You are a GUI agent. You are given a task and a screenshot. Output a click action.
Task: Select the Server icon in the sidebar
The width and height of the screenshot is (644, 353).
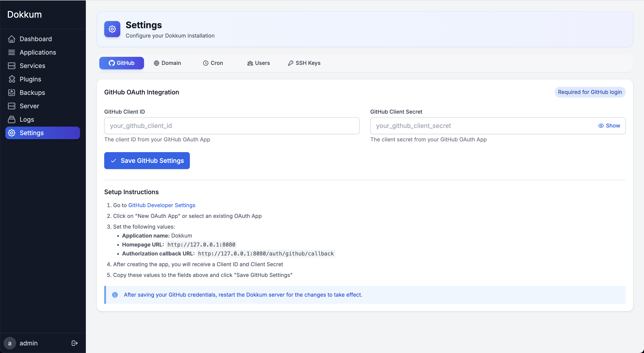(12, 106)
